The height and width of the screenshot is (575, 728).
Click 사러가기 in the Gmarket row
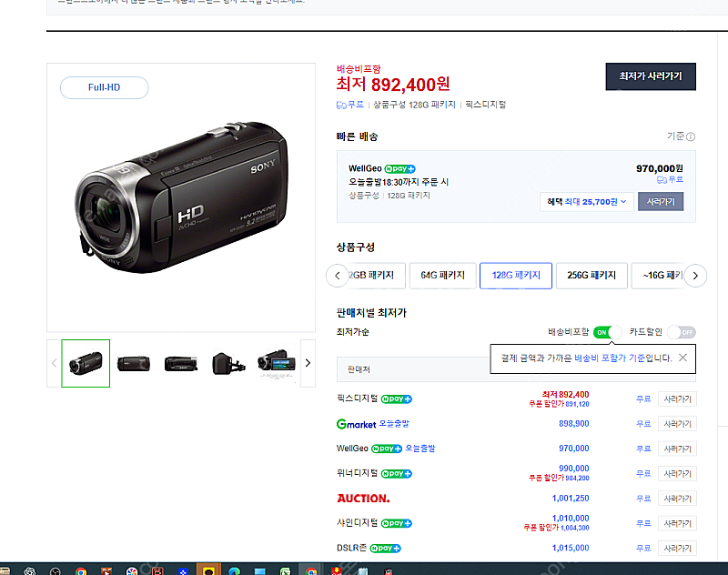[x=677, y=424]
